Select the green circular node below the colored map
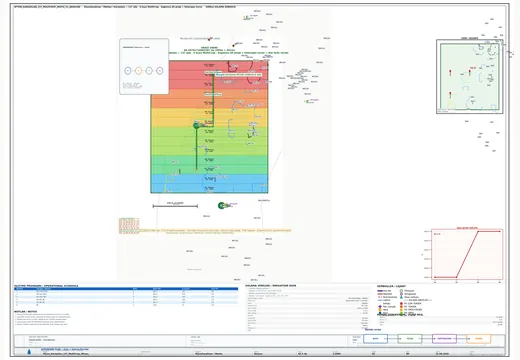Viewport: 520px width, 360px height. click(221, 206)
